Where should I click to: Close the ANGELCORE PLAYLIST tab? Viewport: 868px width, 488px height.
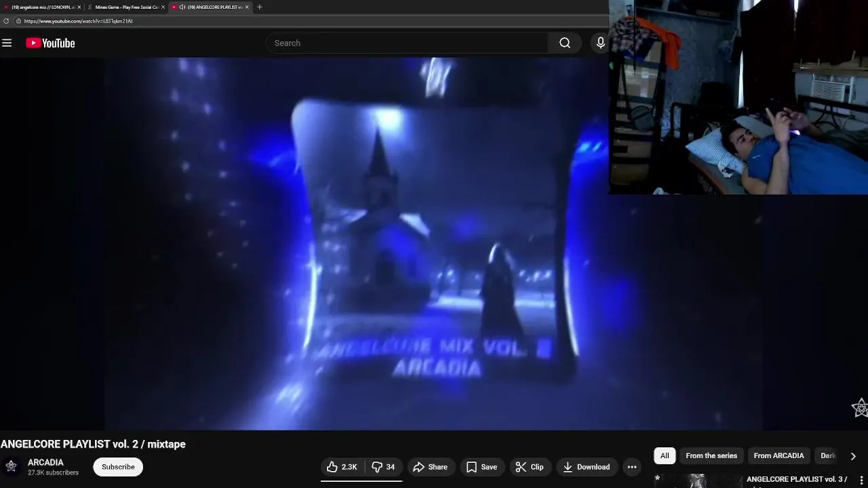click(247, 7)
